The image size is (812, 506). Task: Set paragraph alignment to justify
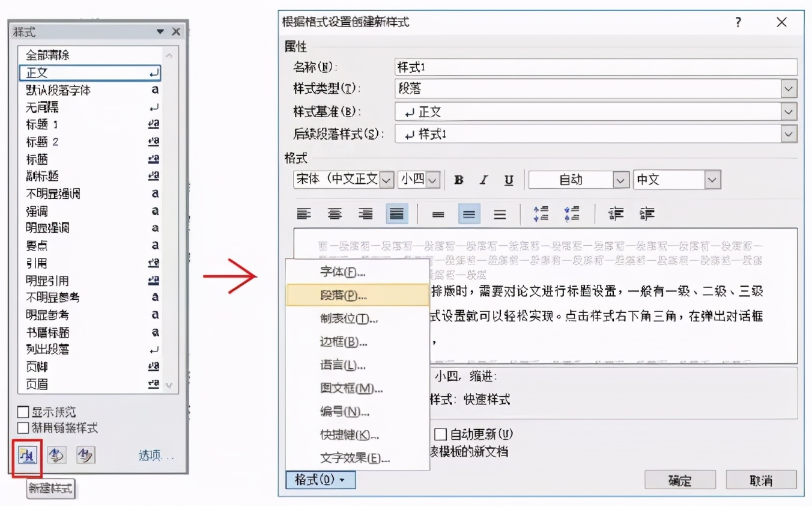coord(396,214)
